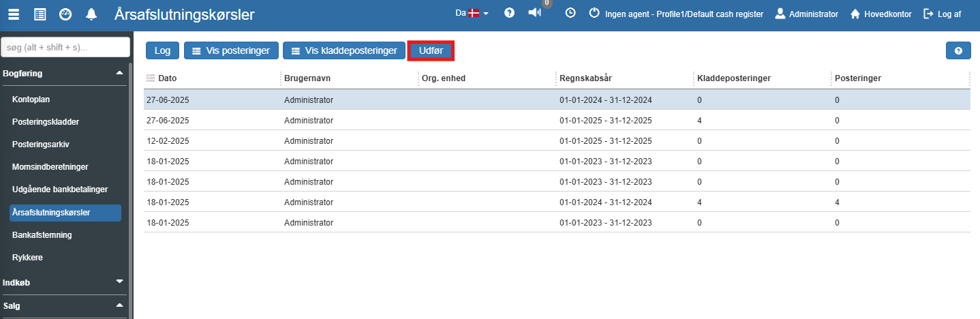The height and width of the screenshot is (319, 980).
Task: Collapse the Bogføring sidebar section
Action: (120, 72)
